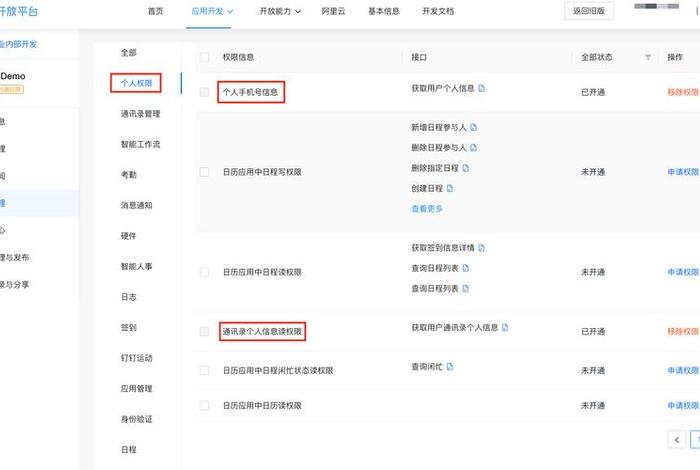Click the Demo app name in sidebar

click(12, 76)
